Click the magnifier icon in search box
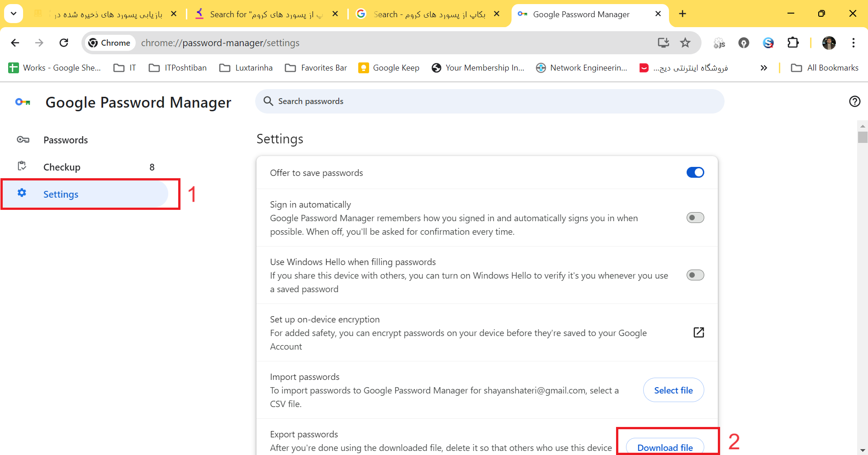The height and width of the screenshot is (455, 868). pyautogui.click(x=268, y=101)
